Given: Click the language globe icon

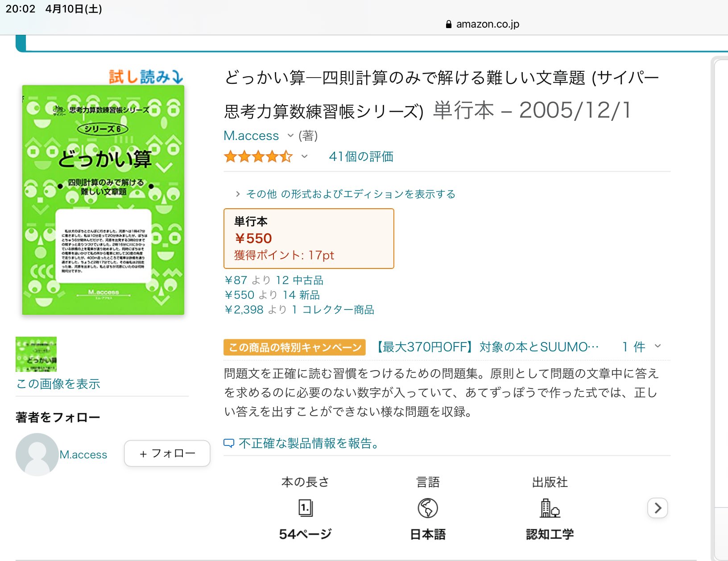Looking at the screenshot, I should click(x=428, y=508).
